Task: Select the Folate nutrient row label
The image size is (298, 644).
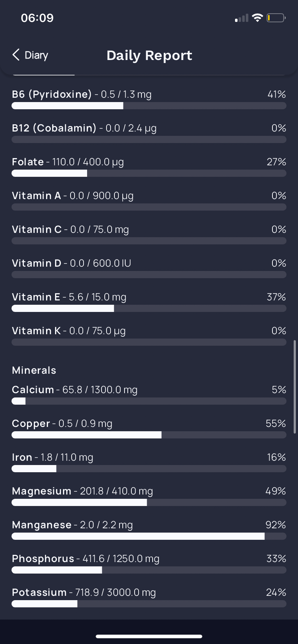Action: click(28, 162)
